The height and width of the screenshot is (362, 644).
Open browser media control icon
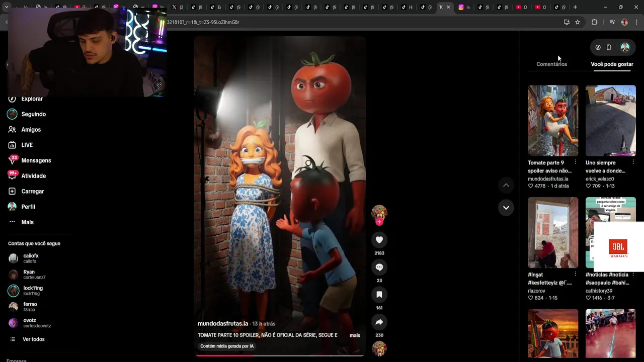612,22
